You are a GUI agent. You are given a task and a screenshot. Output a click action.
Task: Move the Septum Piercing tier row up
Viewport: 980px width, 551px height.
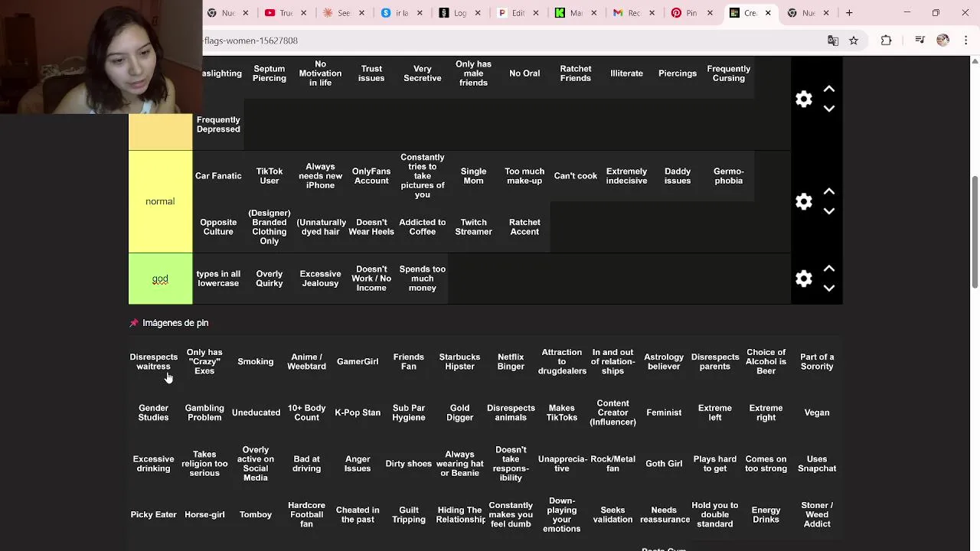pyautogui.click(x=828, y=89)
